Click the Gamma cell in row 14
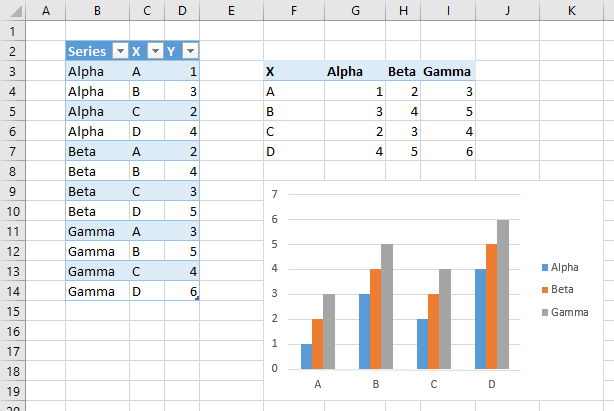This screenshot has height=411, width=614. (97, 291)
